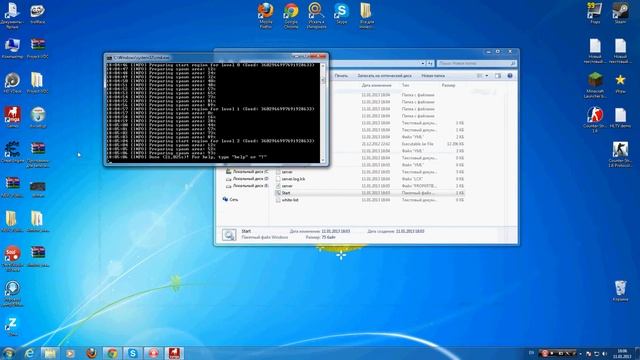640x360 pixels.
Task: Click the Explorer search field
Action: (x=476, y=63)
